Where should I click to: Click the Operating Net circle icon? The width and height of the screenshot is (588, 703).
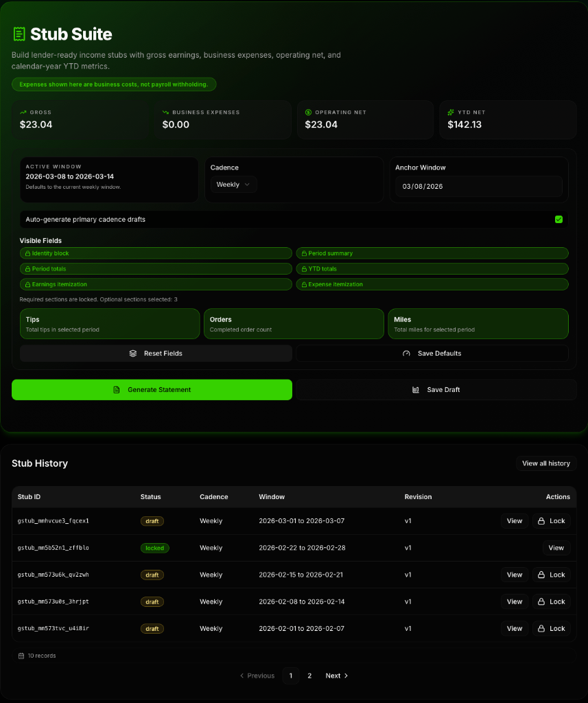tap(308, 112)
